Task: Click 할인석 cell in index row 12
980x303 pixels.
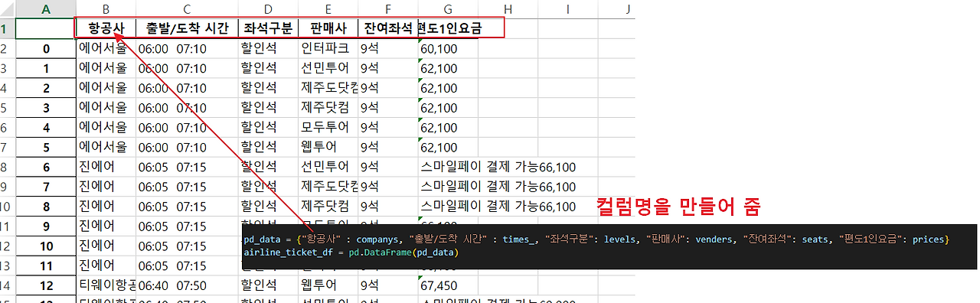Action: coord(268,285)
